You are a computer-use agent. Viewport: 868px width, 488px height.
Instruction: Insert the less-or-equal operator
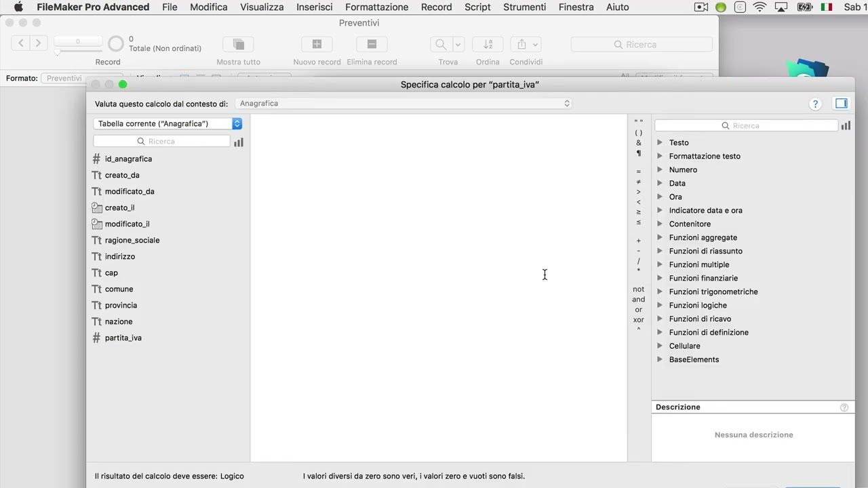(638, 222)
